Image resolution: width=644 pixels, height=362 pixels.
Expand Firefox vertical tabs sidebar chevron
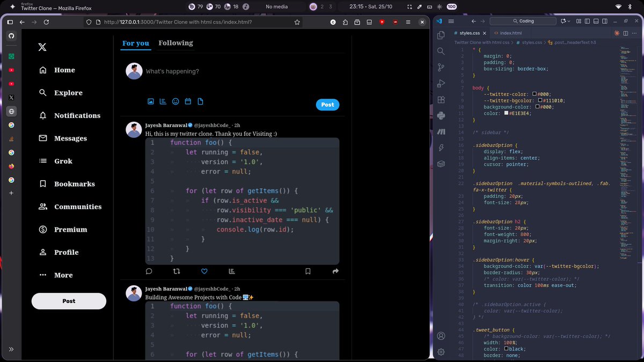click(11, 349)
